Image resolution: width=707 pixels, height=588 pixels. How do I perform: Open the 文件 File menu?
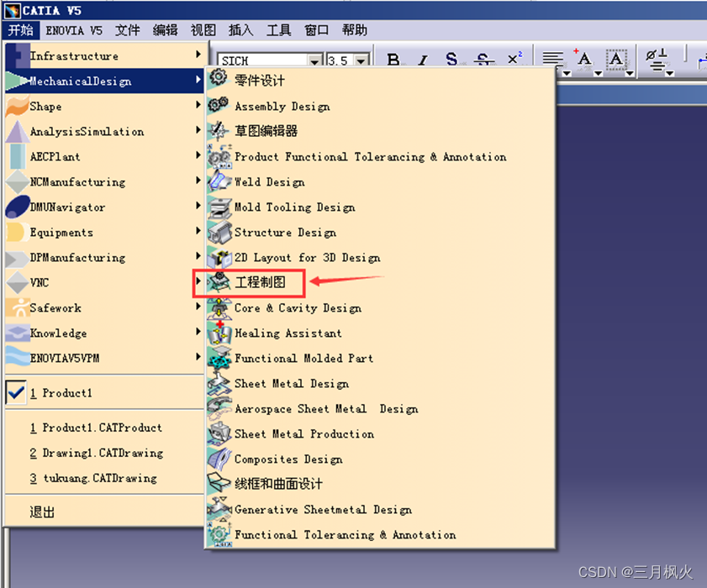pyautogui.click(x=128, y=30)
